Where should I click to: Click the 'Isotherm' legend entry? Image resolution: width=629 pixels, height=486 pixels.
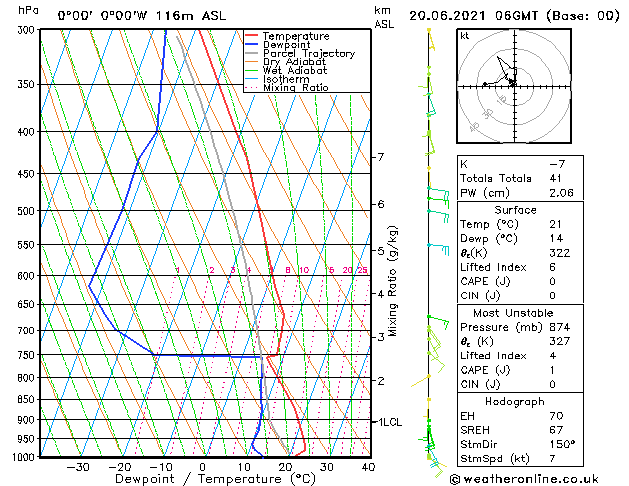286,79
